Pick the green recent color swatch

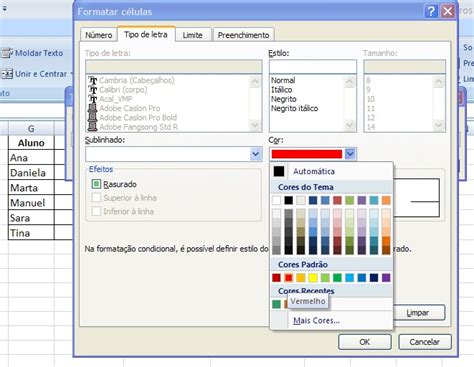point(276,304)
